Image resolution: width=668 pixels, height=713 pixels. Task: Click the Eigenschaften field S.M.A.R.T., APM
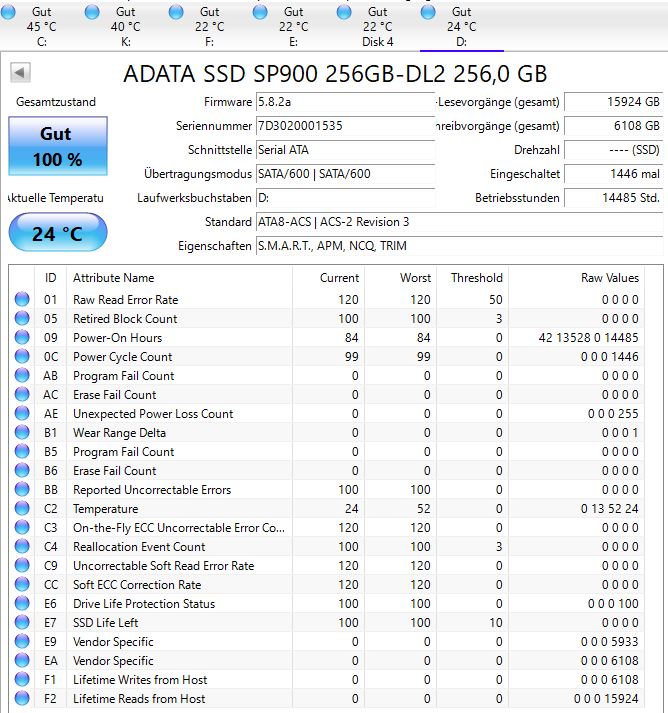(459, 246)
